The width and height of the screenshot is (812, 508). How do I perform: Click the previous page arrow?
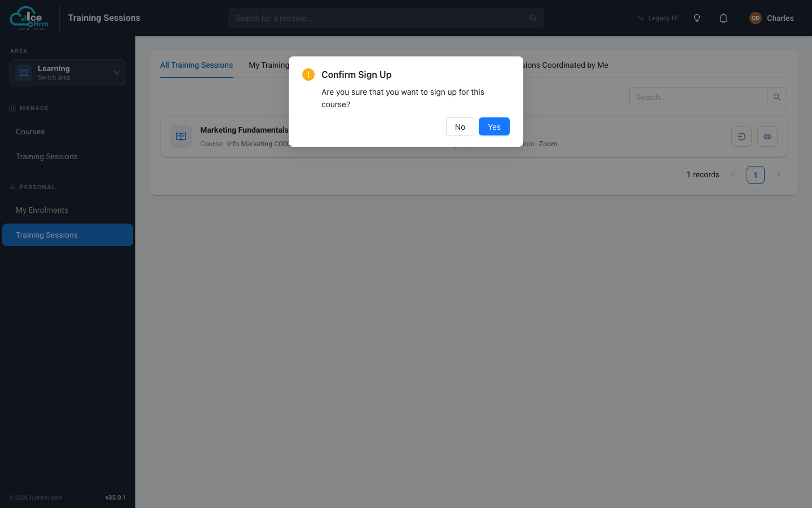(733, 175)
